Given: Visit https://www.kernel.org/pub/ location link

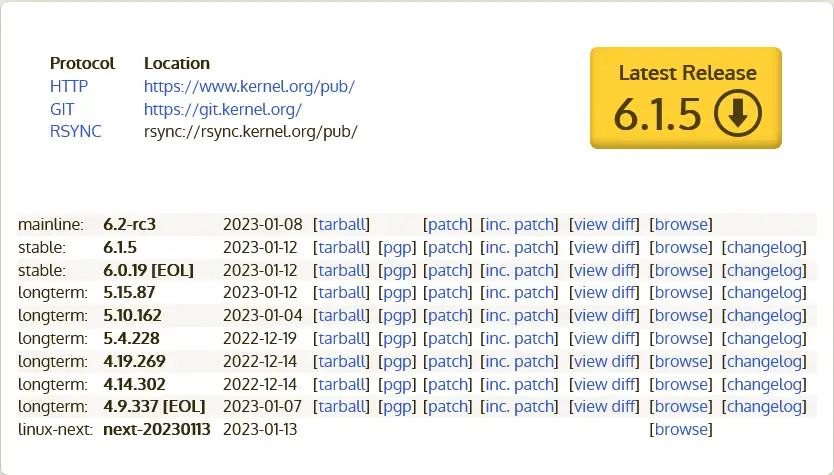Looking at the screenshot, I should click(x=249, y=86).
